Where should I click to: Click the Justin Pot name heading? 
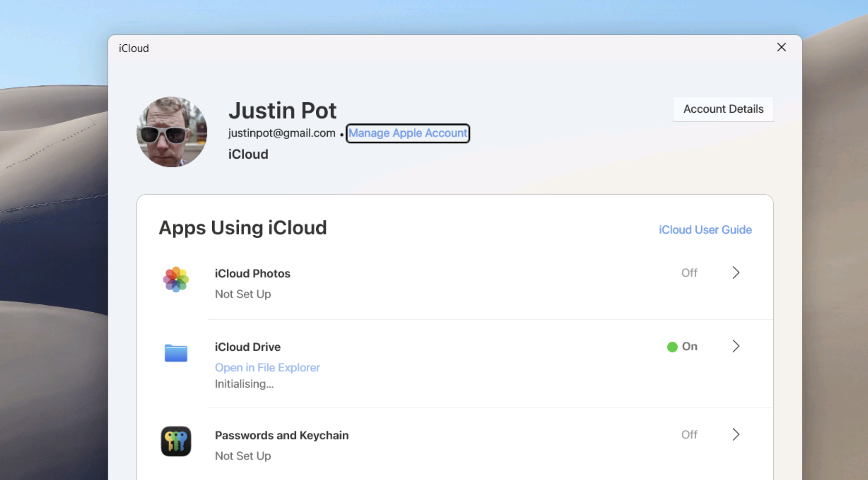tap(282, 110)
